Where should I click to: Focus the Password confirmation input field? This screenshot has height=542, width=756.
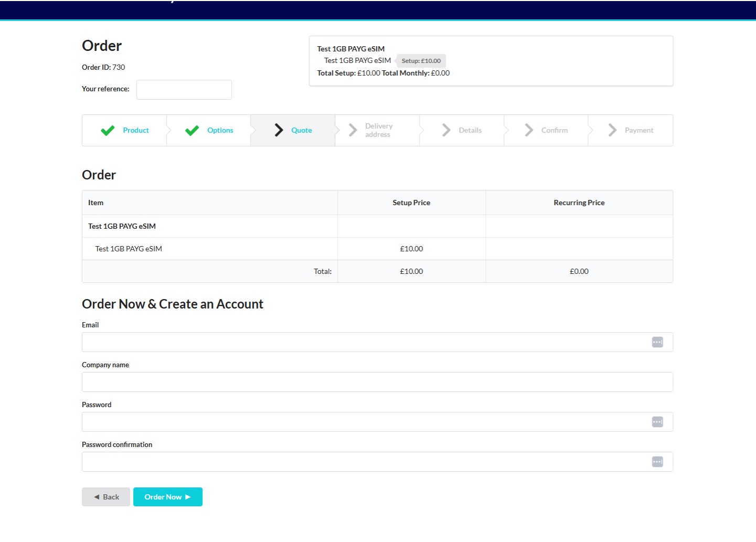(377, 462)
